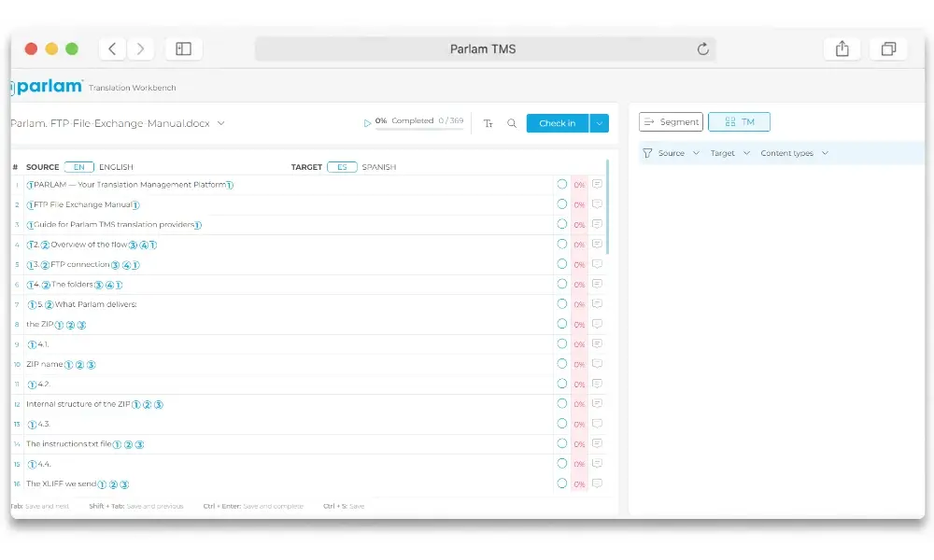
Task: Click the 'Ctrl + Enter: Save and complete' hint
Action: pyautogui.click(x=253, y=507)
